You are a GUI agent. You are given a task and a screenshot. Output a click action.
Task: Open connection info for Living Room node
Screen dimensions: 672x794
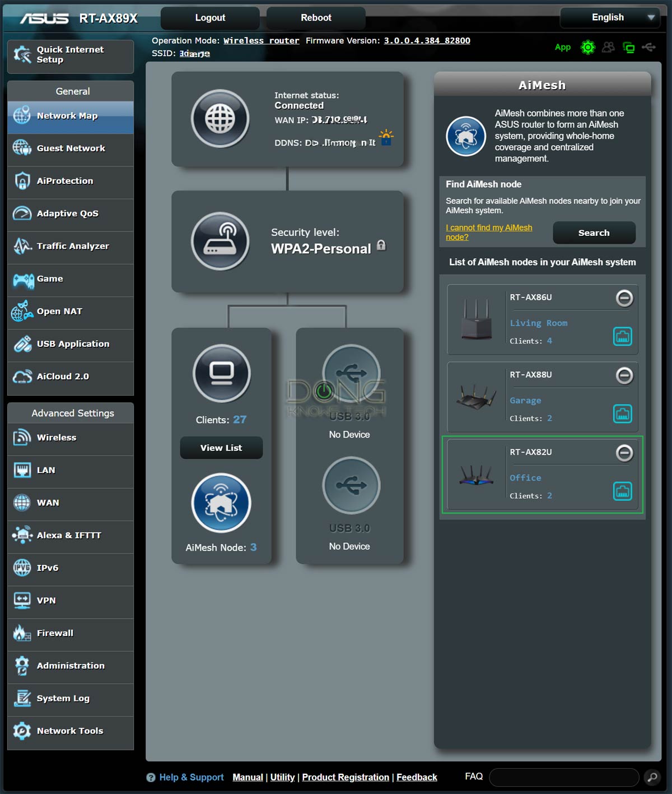(622, 336)
